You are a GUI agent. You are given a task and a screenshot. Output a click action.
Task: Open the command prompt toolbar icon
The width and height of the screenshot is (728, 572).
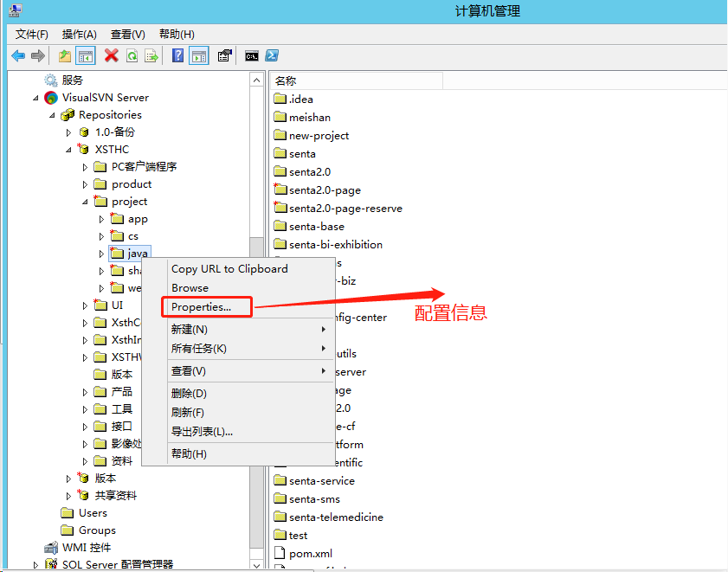252,56
